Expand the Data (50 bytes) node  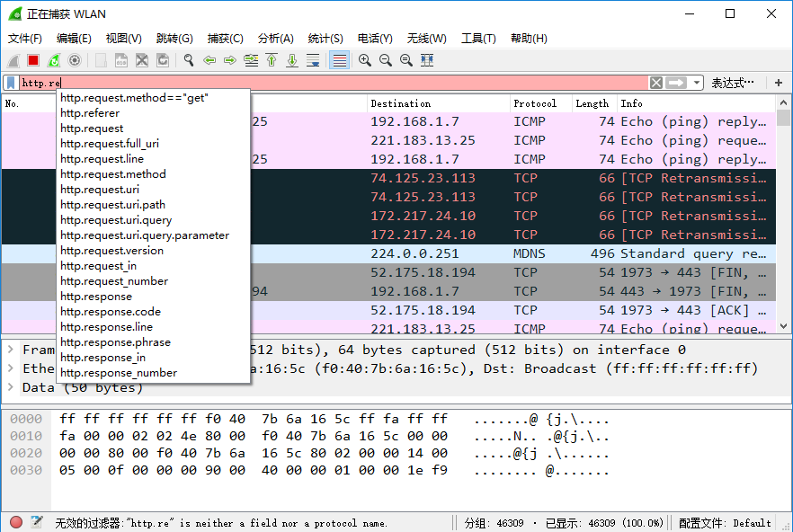pos(11,387)
